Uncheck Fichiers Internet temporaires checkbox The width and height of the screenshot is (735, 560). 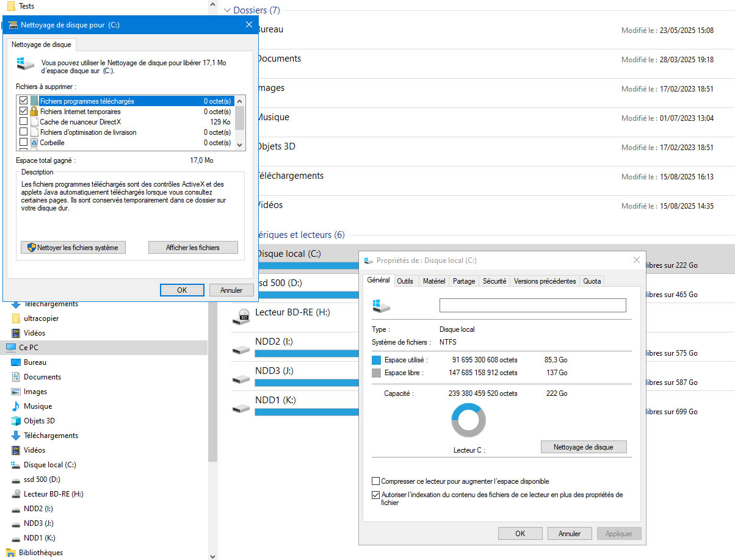(x=24, y=111)
